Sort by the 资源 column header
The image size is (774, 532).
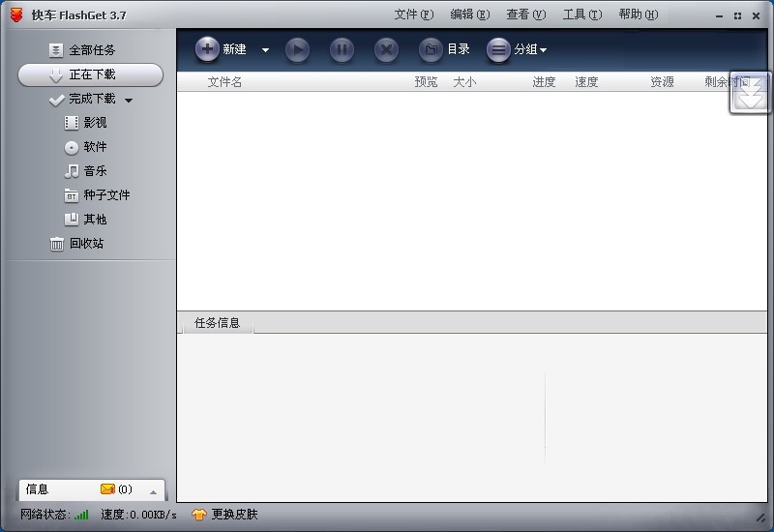(662, 82)
